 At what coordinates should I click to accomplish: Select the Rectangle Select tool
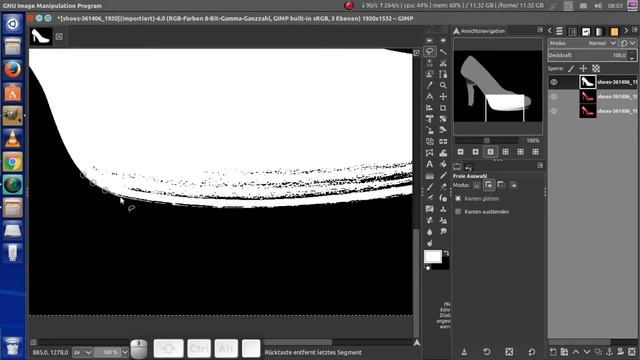(x=429, y=40)
